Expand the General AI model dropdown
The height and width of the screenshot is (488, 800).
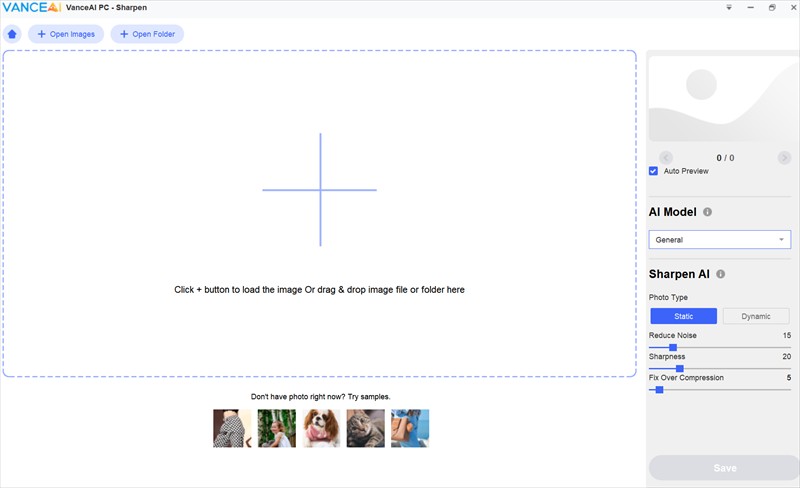click(719, 239)
